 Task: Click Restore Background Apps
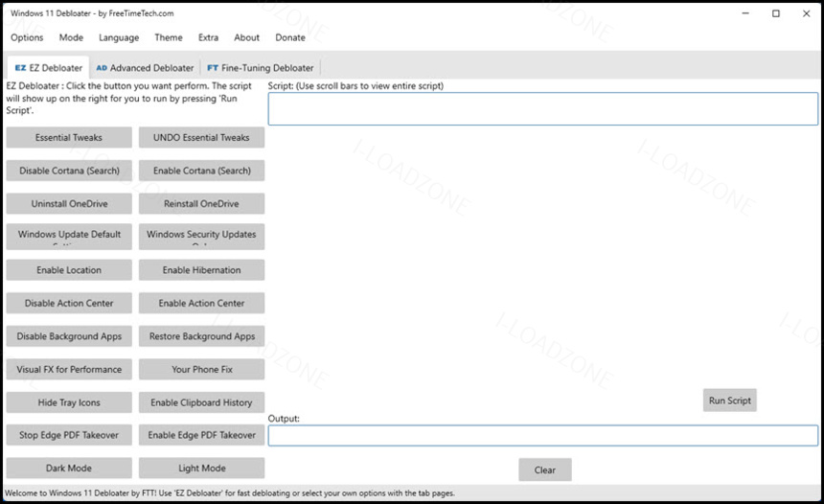pyautogui.click(x=201, y=335)
